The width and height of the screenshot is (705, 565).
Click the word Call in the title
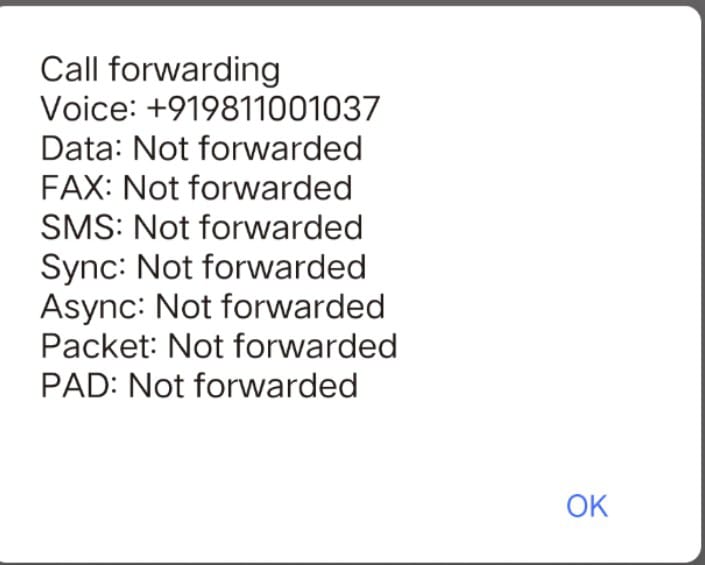(69, 69)
